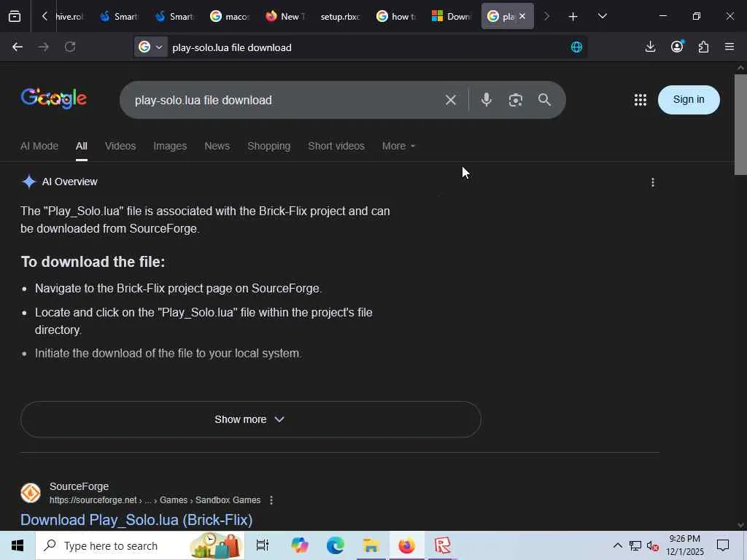
Task: Click the AI Overview sparkle icon
Action: (x=29, y=182)
